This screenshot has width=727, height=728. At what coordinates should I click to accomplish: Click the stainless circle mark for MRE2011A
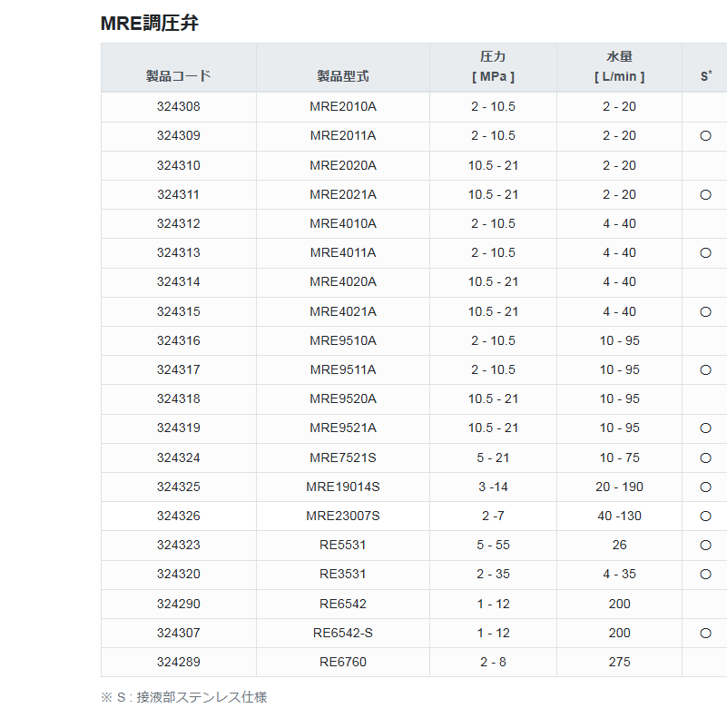click(x=705, y=136)
